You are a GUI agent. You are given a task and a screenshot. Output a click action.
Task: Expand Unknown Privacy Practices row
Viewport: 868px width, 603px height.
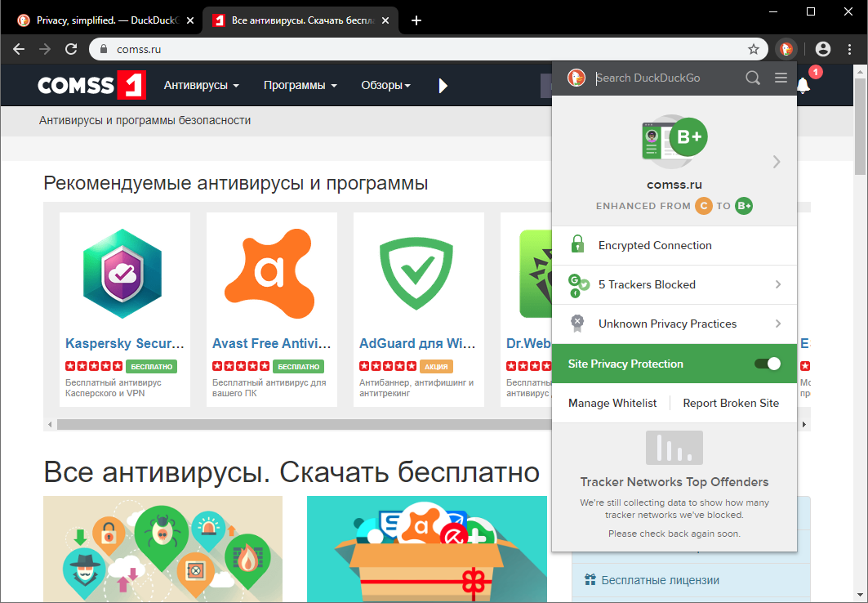[674, 324]
